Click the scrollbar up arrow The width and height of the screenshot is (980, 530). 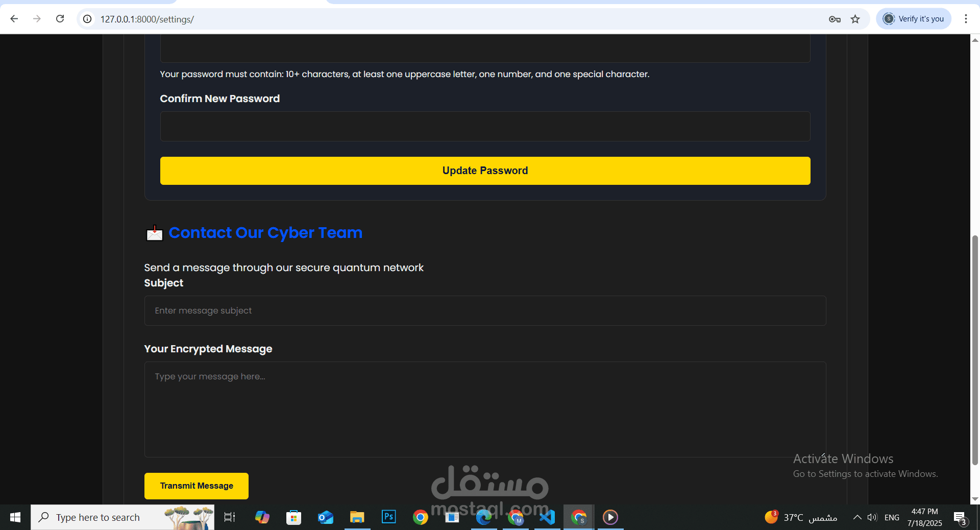tap(975, 39)
